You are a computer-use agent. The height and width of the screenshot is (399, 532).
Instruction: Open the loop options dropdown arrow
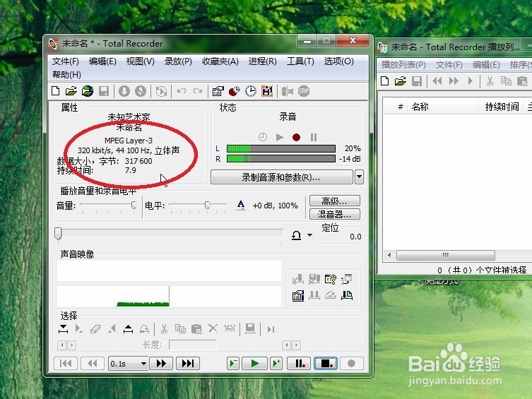[x=309, y=235]
